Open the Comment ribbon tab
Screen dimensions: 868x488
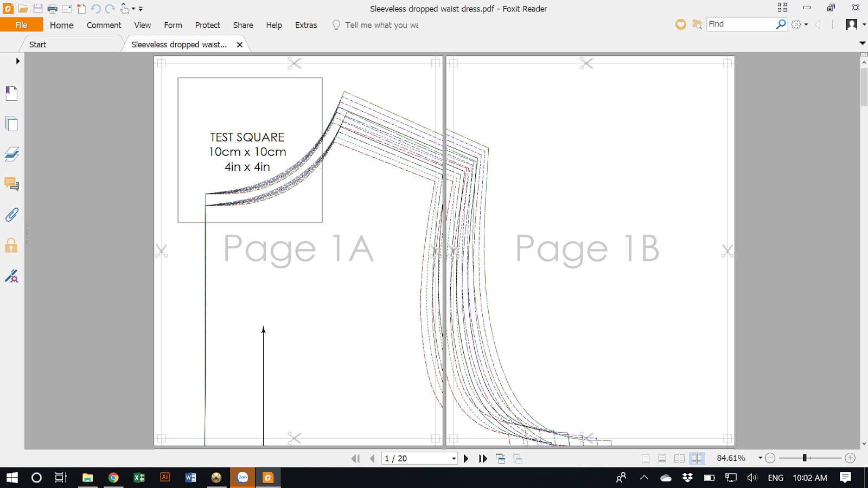104,25
